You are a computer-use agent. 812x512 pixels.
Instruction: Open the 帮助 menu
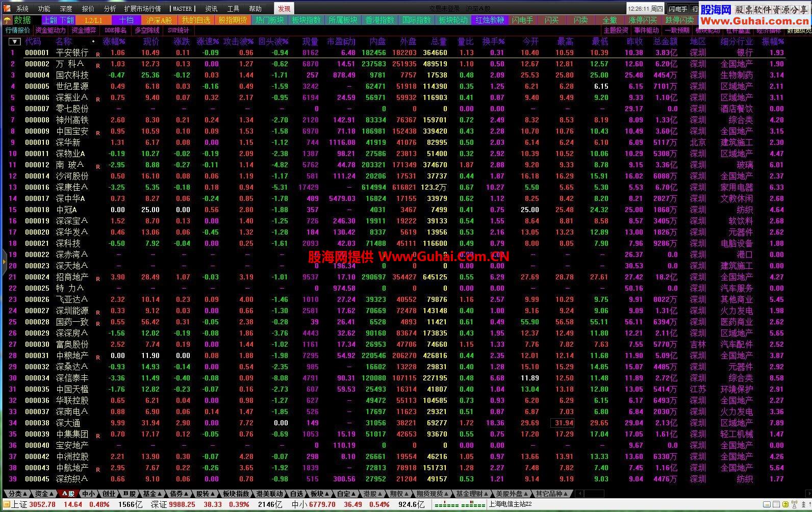pos(255,9)
